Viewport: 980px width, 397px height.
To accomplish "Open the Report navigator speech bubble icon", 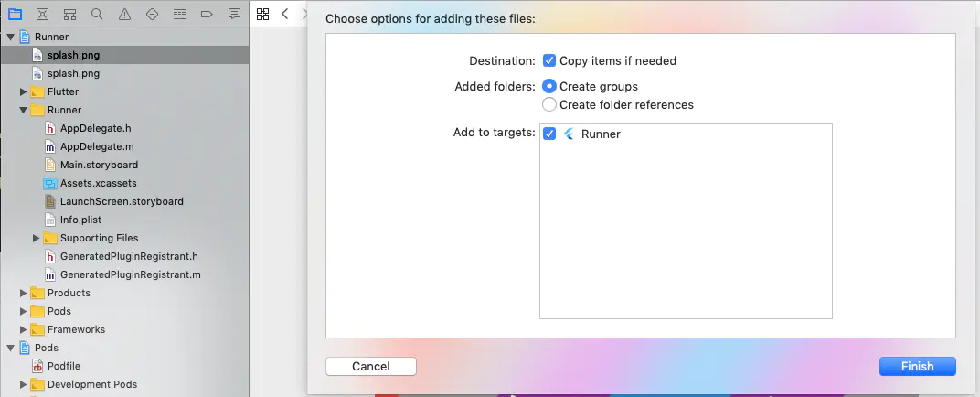I will click(234, 14).
